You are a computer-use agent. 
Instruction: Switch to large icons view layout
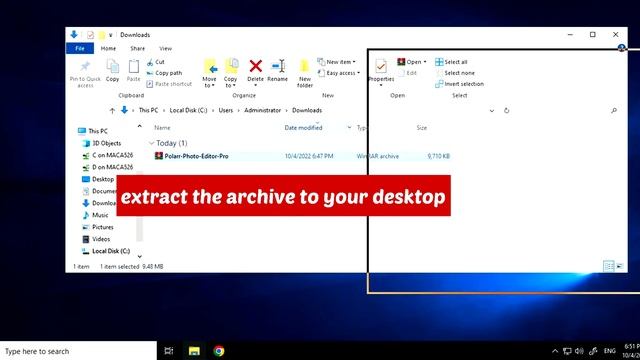620,267
